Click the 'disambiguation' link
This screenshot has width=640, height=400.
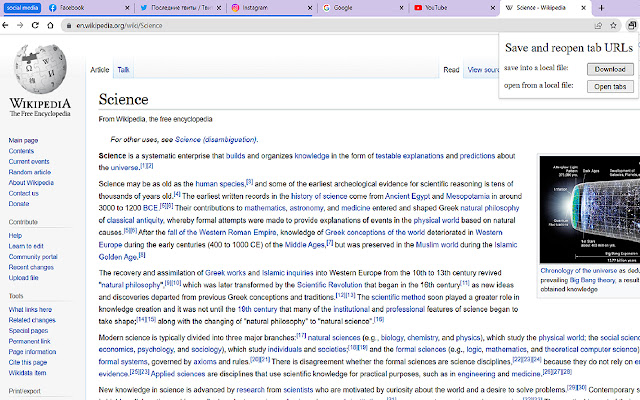pyautogui.click(x=229, y=139)
